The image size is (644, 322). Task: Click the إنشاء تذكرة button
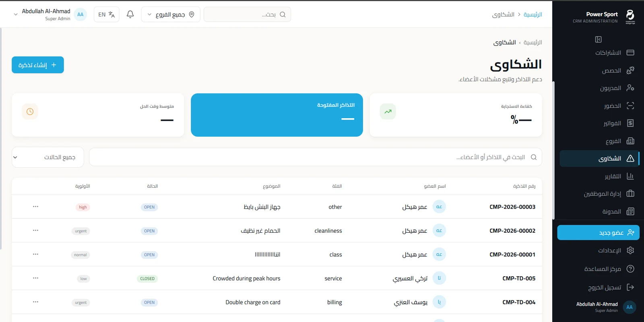(38, 65)
